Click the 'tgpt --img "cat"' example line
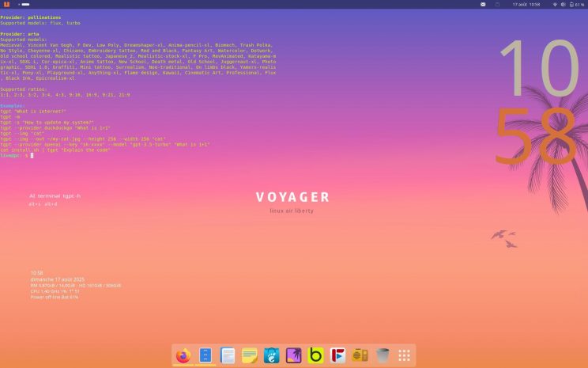This screenshot has width=588, height=368. 22,134
